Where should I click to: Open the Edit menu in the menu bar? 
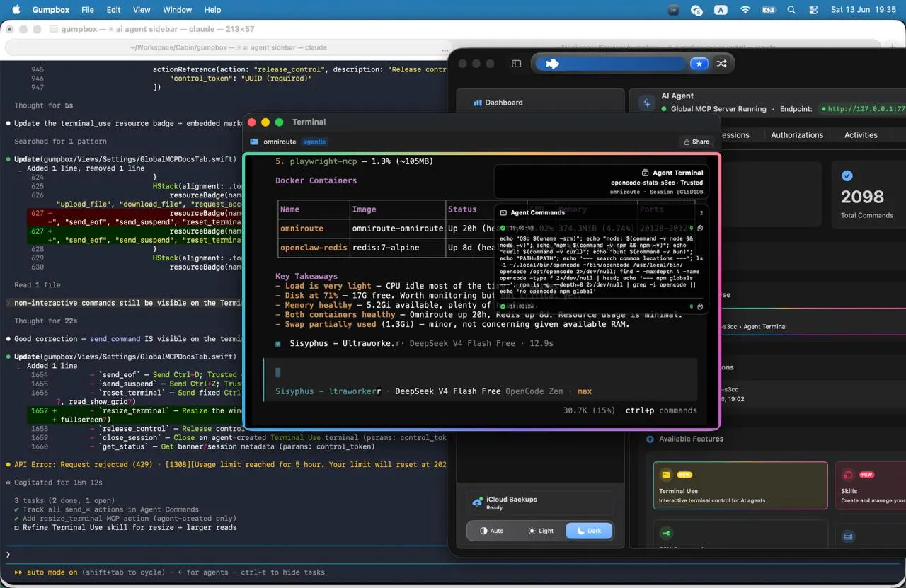point(113,10)
